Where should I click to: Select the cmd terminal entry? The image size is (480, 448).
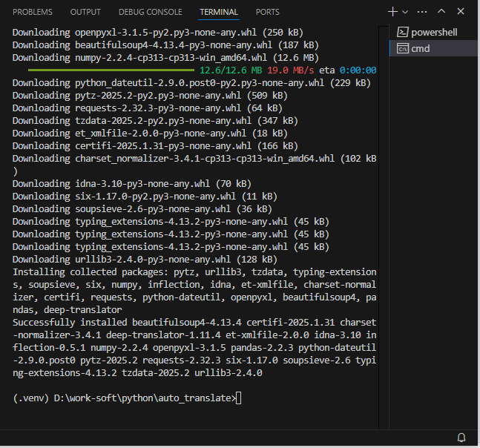click(x=433, y=48)
